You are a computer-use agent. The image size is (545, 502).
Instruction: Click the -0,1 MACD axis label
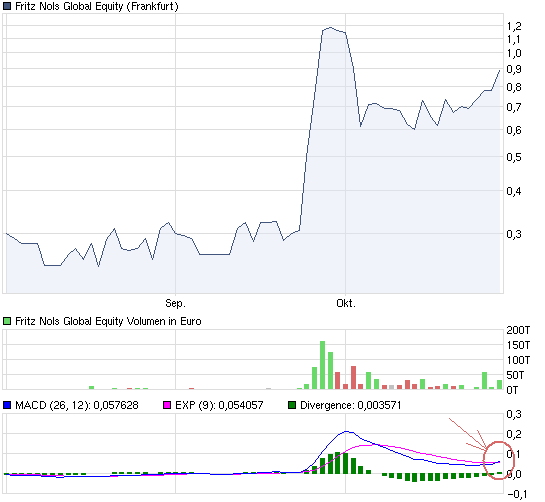coord(517,494)
